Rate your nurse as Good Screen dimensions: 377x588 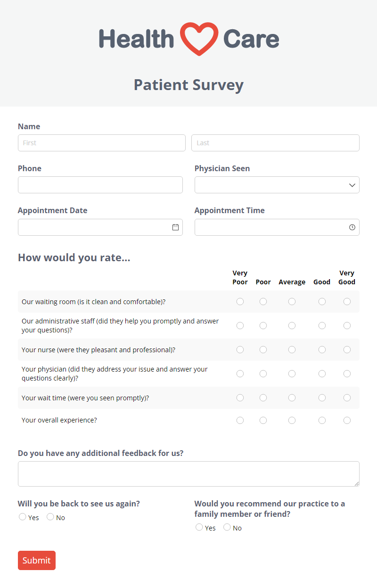pyautogui.click(x=322, y=349)
